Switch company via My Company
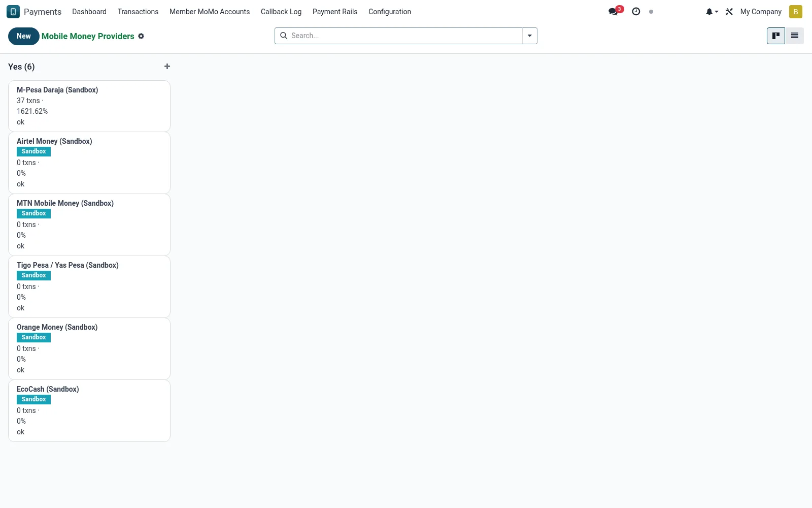This screenshot has width=812, height=508. point(761,12)
